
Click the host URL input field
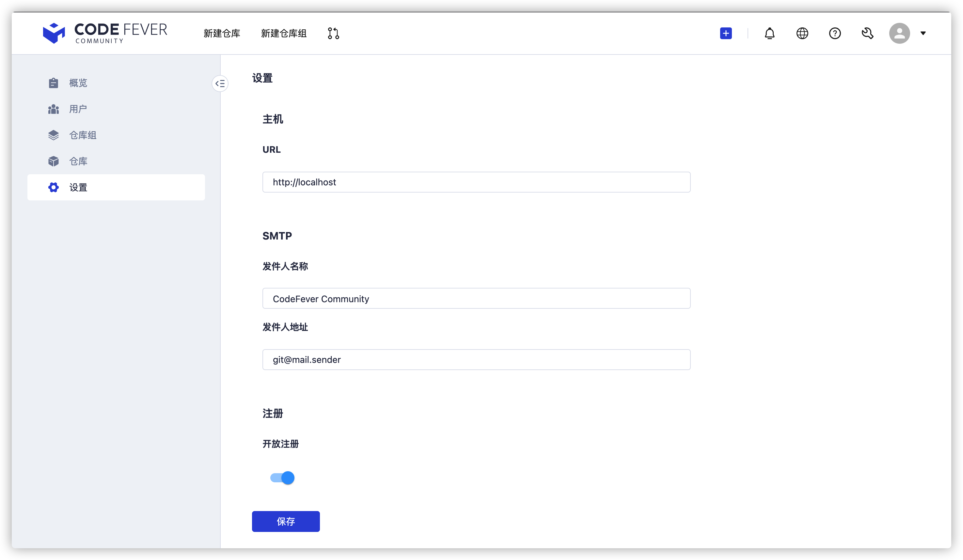(476, 182)
